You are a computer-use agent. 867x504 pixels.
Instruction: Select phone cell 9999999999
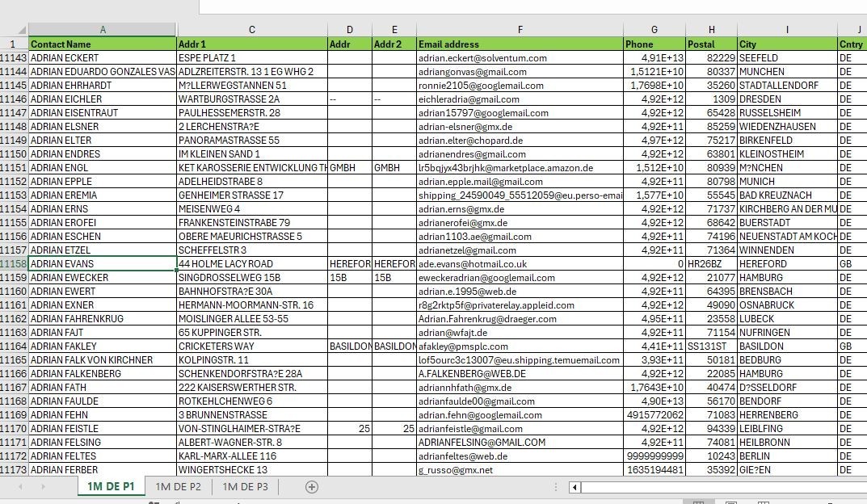click(654, 456)
